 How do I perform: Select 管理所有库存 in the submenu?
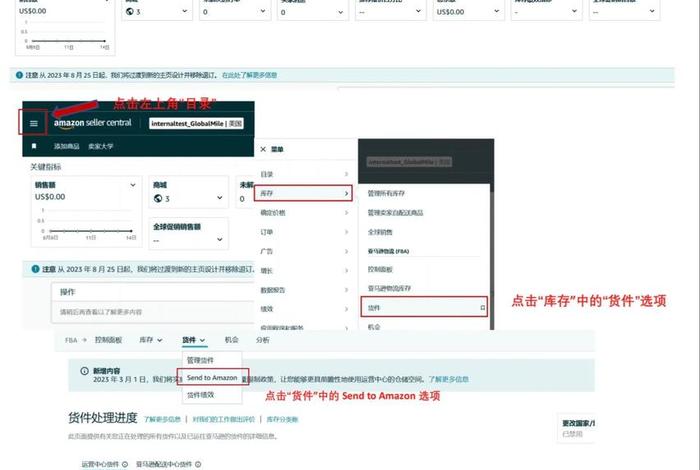click(386, 193)
